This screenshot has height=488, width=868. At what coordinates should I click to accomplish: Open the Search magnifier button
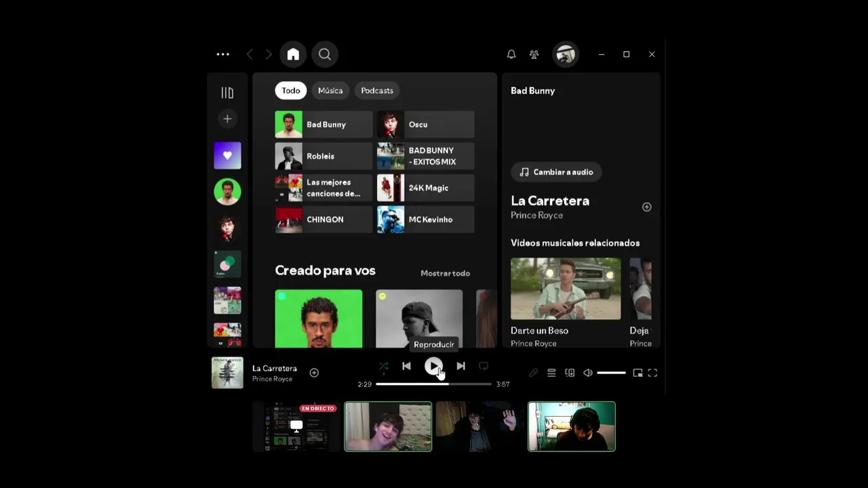325,54
